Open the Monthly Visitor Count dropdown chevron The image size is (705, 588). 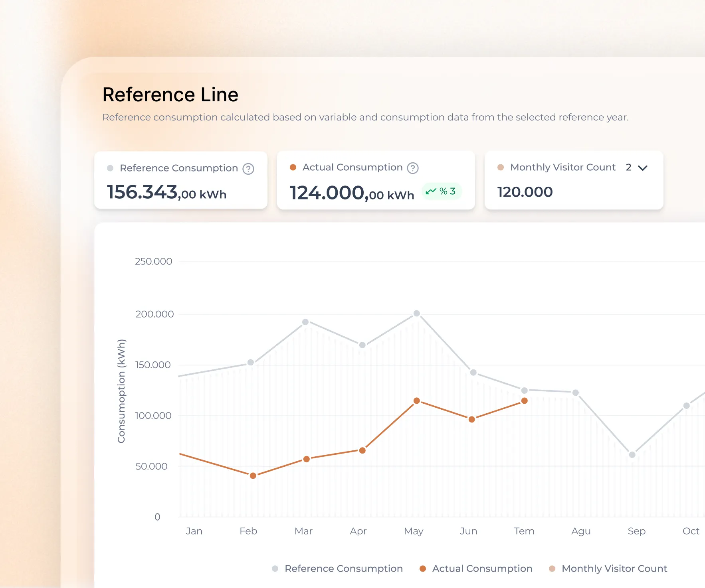click(x=642, y=168)
